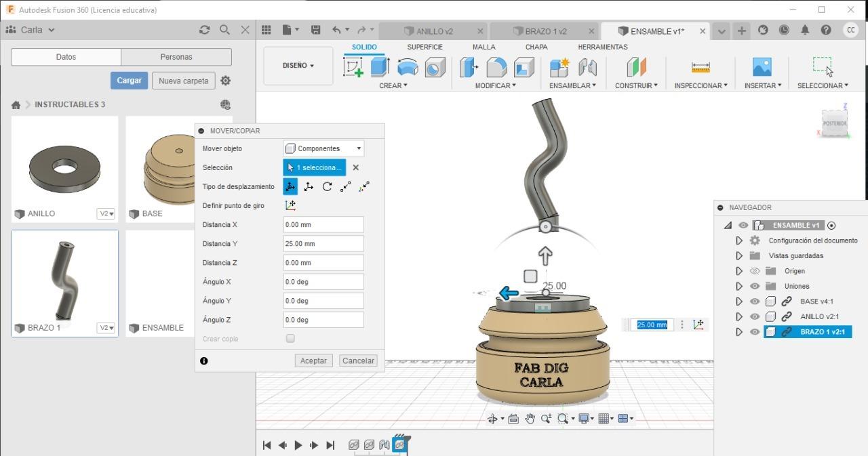
Task: Clear the selection with the X
Action: click(x=355, y=167)
